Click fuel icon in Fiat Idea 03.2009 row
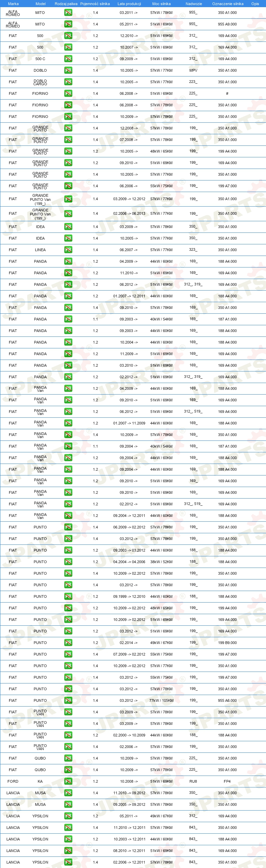 [68, 227]
